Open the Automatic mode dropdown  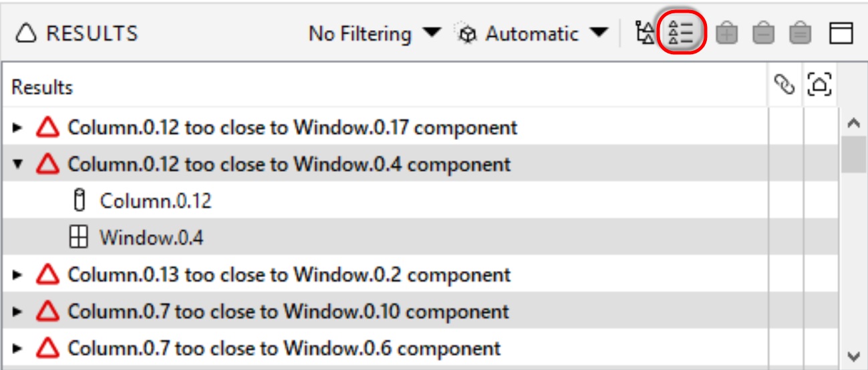point(533,33)
